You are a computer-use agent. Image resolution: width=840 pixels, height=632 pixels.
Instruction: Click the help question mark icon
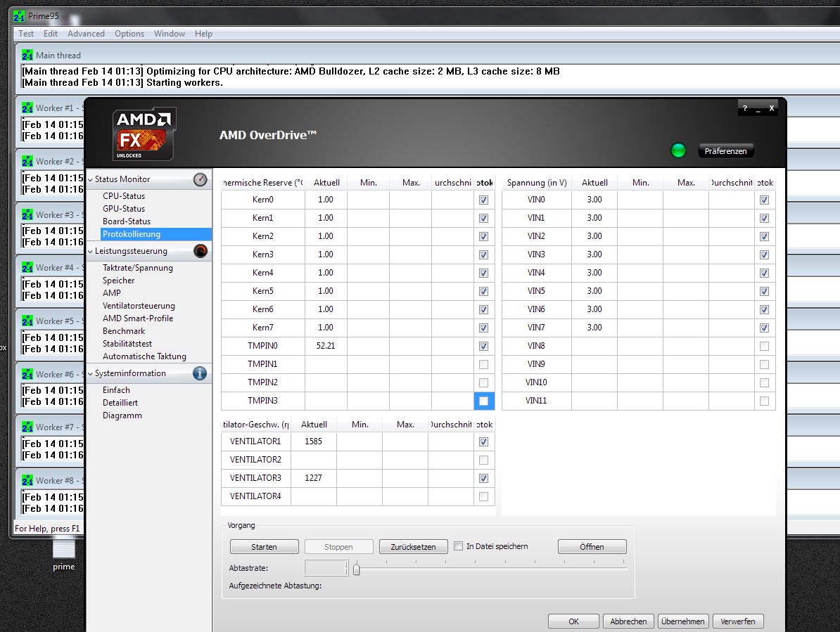744,108
